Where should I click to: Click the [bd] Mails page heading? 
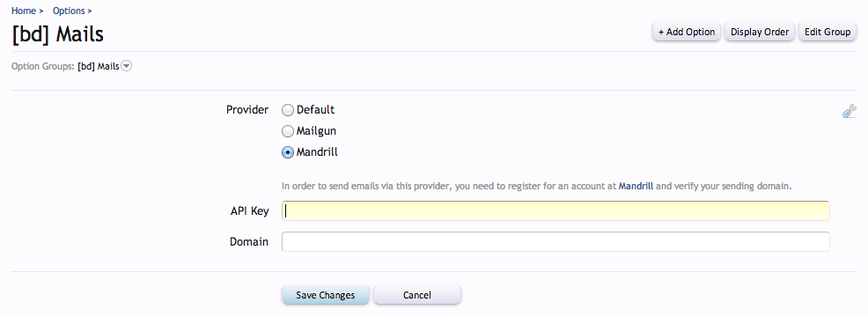click(57, 33)
